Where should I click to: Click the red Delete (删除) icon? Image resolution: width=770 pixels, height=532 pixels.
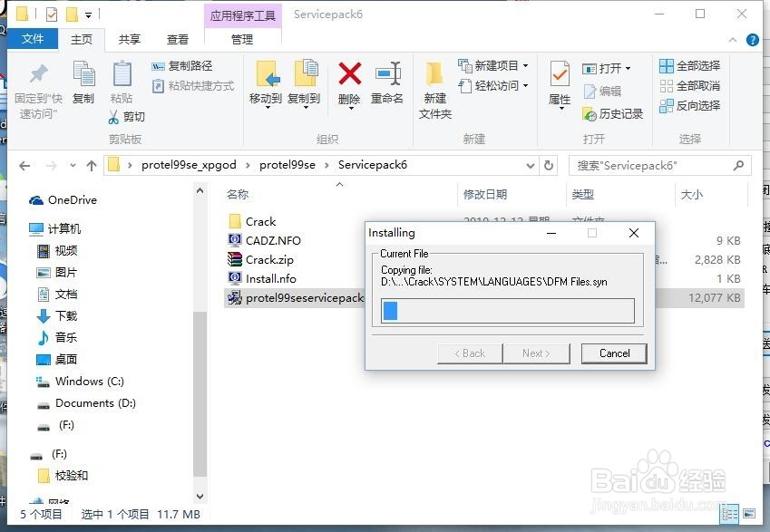[x=350, y=73]
